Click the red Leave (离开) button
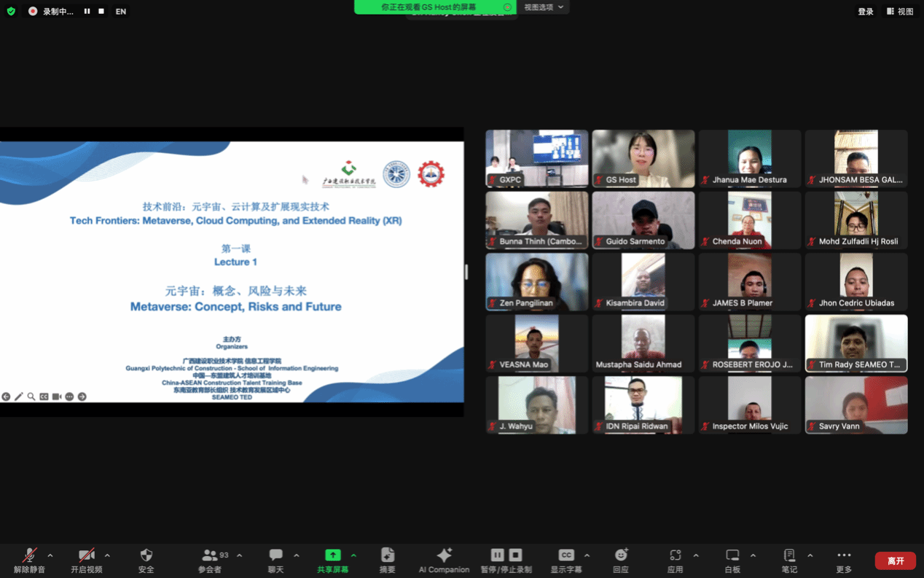This screenshot has height=578, width=924. pos(896,561)
